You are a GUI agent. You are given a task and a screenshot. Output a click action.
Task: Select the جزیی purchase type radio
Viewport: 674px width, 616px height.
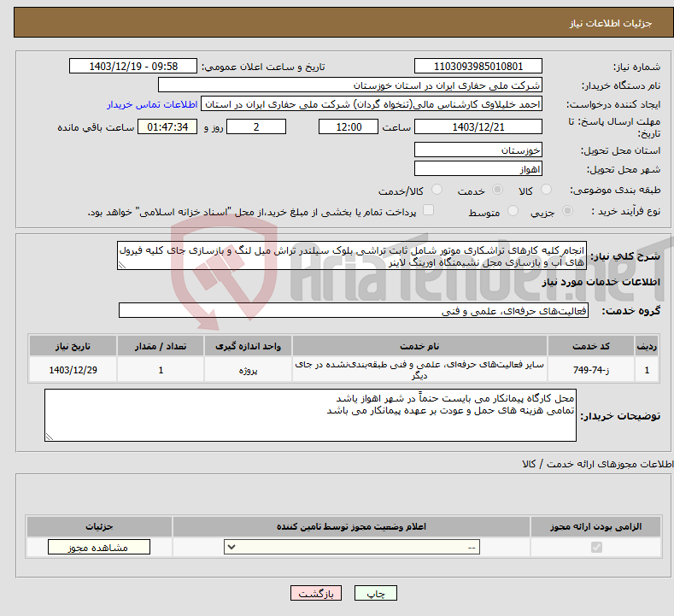click(x=567, y=211)
